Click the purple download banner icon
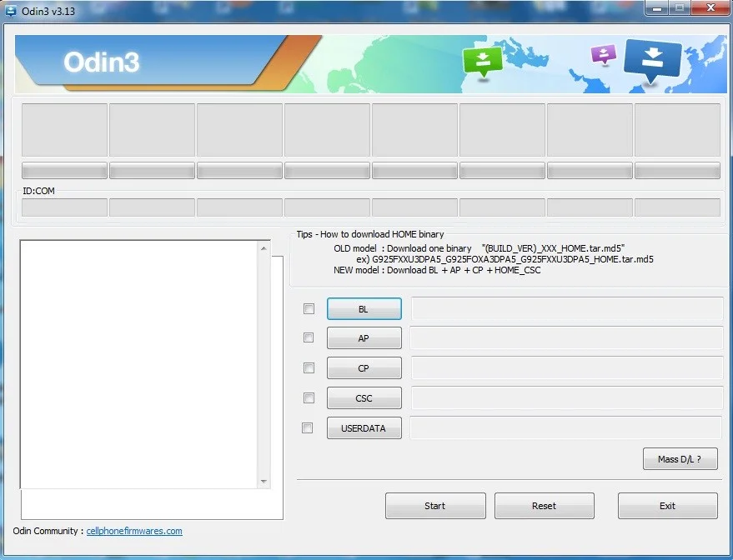The image size is (733, 560). (x=604, y=55)
